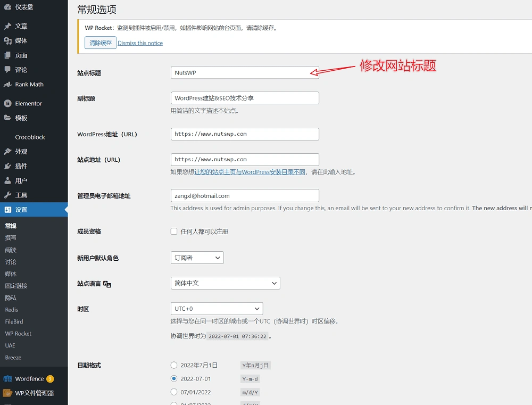532x405 pixels.
Task: Expand the 简体中文 site language dropdown
Action: pyautogui.click(x=225, y=283)
